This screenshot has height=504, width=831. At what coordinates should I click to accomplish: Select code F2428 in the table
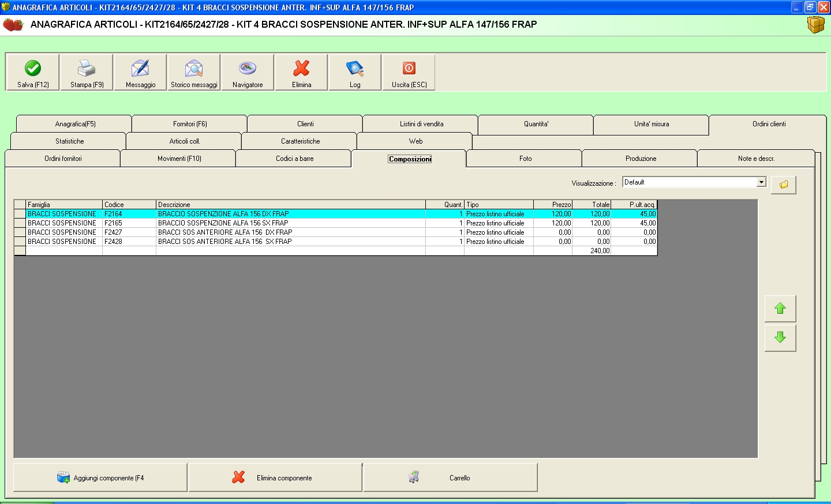(129, 242)
